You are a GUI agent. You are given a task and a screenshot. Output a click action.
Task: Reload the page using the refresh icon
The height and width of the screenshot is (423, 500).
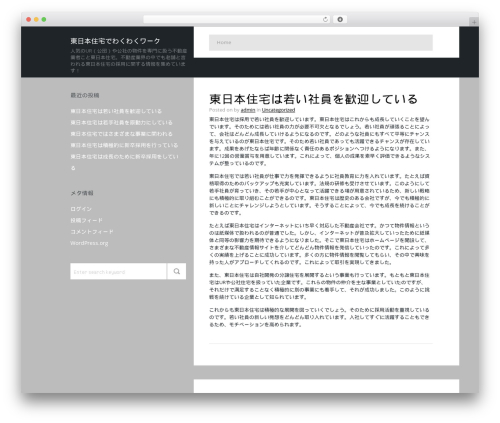[x=325, y=20]
